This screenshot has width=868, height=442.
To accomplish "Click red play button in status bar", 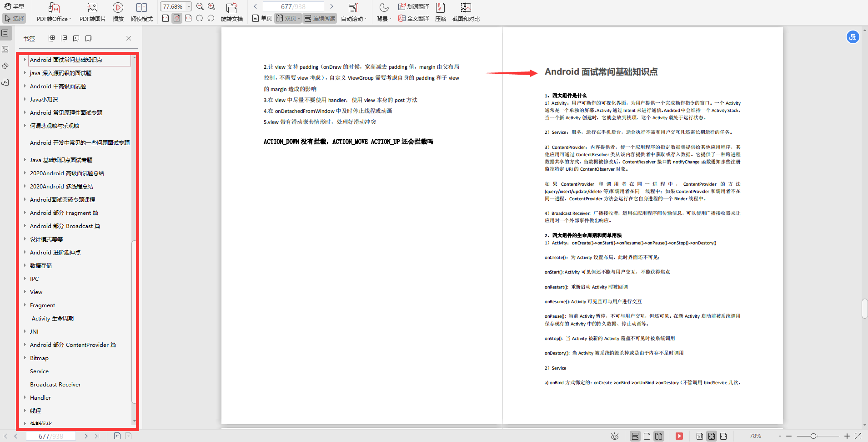I will [679, 436].
